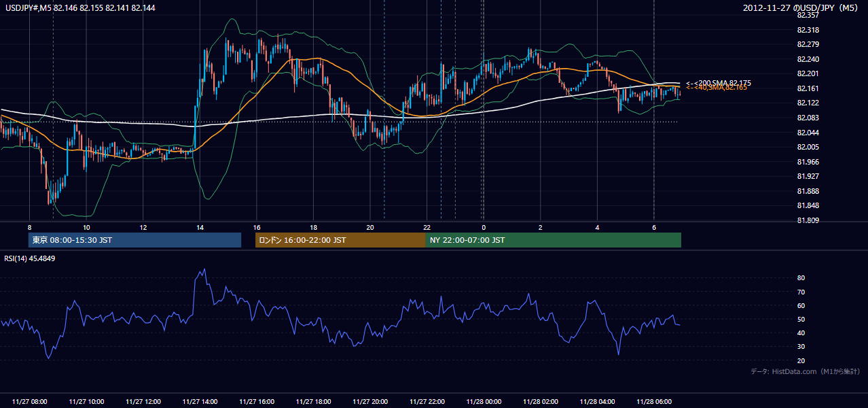Click hour label 22 under the price chart
The width and height of the screenshot is (868, 408).
tap(427, 227)
